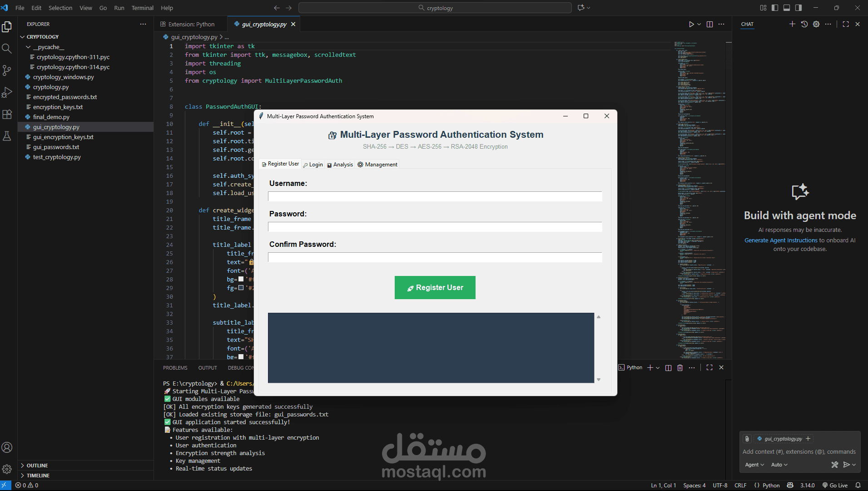
Task: Toggle the panel layout visibility
Action: point(787,8)
